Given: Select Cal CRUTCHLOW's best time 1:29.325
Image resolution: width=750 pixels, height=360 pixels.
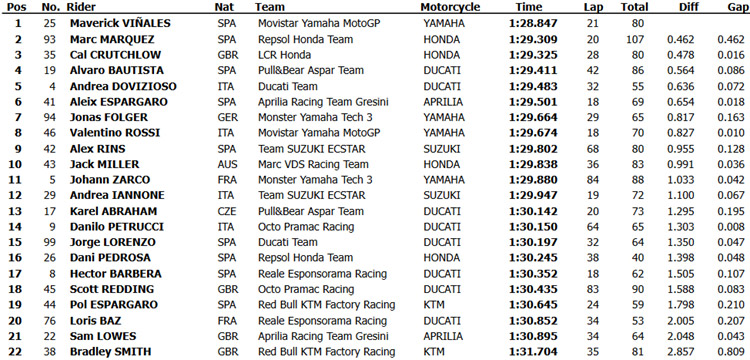Looking at the screenshot, I should (x=533, y=55).
